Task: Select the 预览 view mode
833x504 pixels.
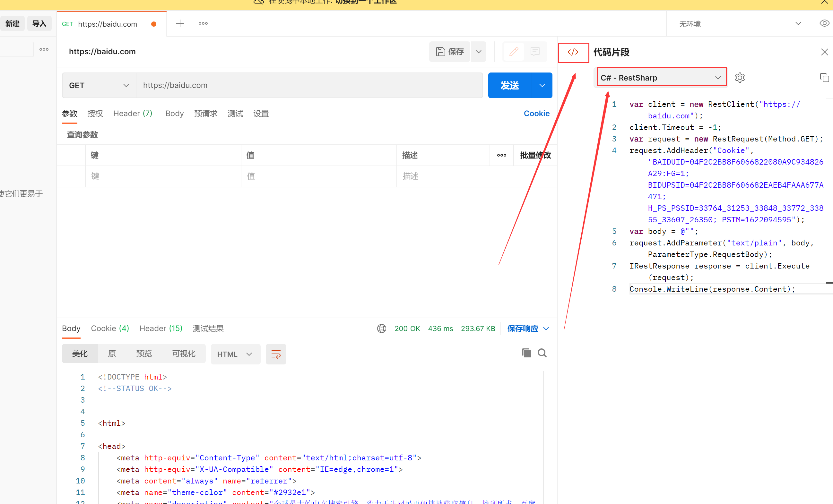Action: 144,354
